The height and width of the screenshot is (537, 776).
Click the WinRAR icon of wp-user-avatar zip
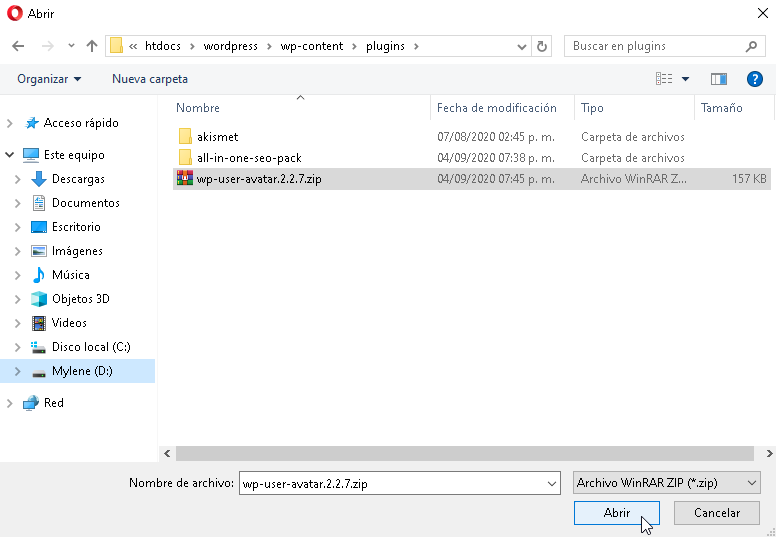tap(185, 178)
